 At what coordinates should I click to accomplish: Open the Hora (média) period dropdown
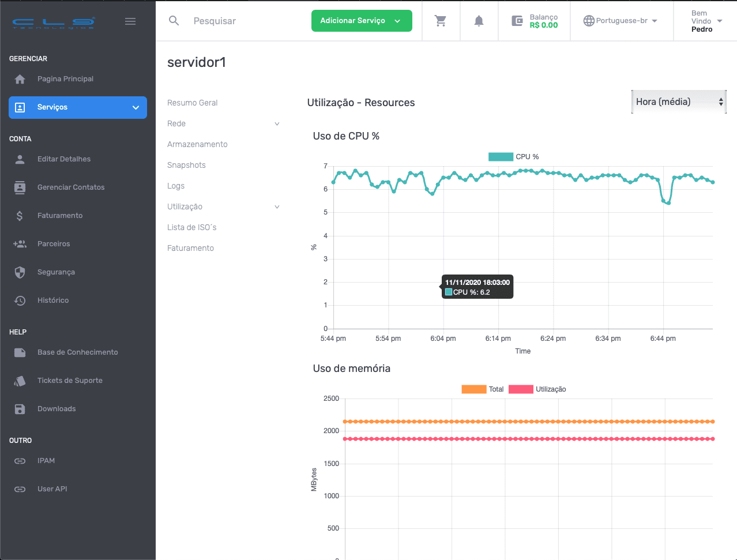pyautogui.click(x=679, y=102)
